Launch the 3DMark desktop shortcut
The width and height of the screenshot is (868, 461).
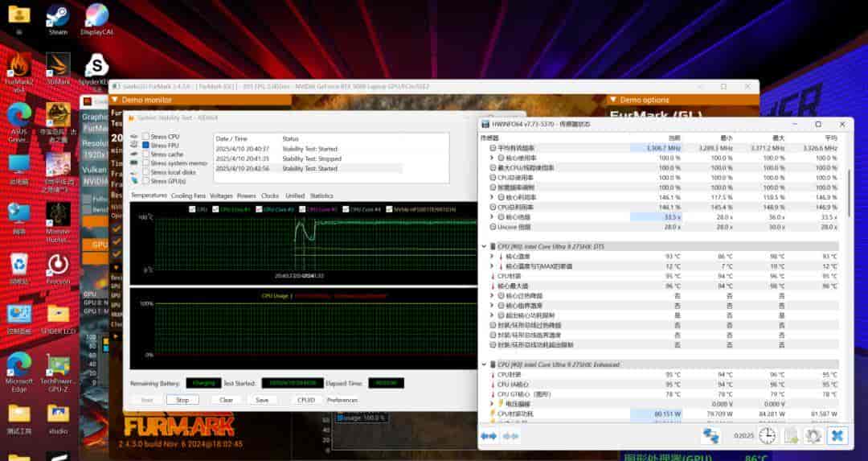(58, 69)
